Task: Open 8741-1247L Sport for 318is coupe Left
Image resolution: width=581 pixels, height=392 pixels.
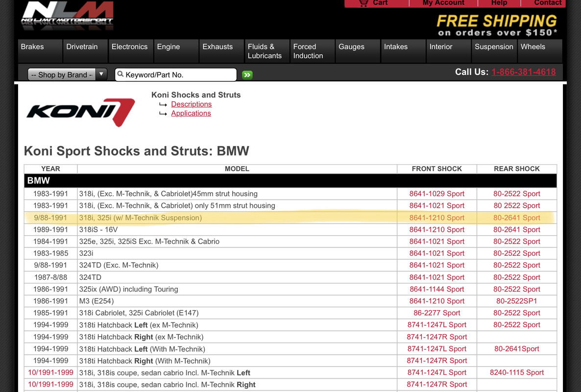Action: point(436,373)
